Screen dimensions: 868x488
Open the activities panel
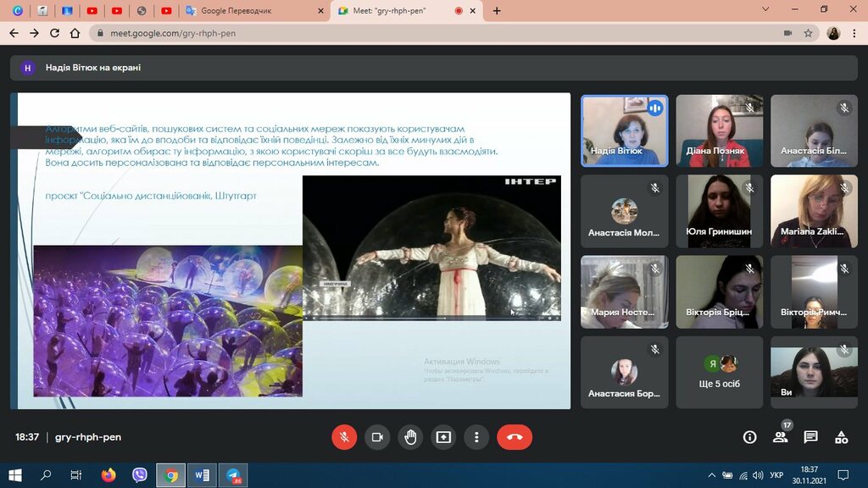point(841,437)
